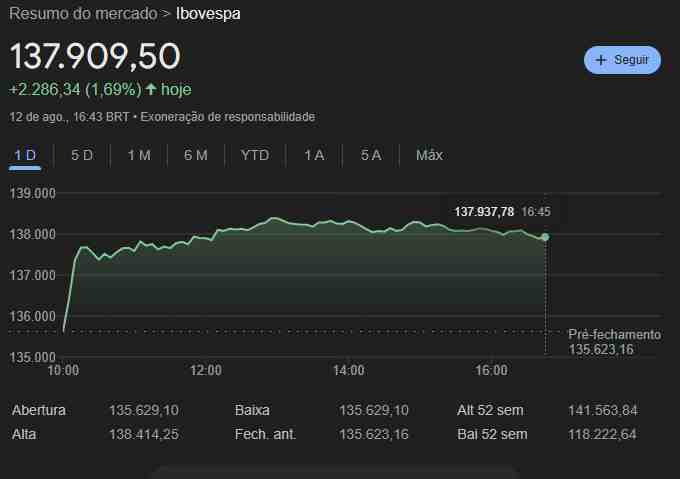Switch to the 5 D range tab
The width and height of the screenshot is (680, 479).
pos(82,155)
